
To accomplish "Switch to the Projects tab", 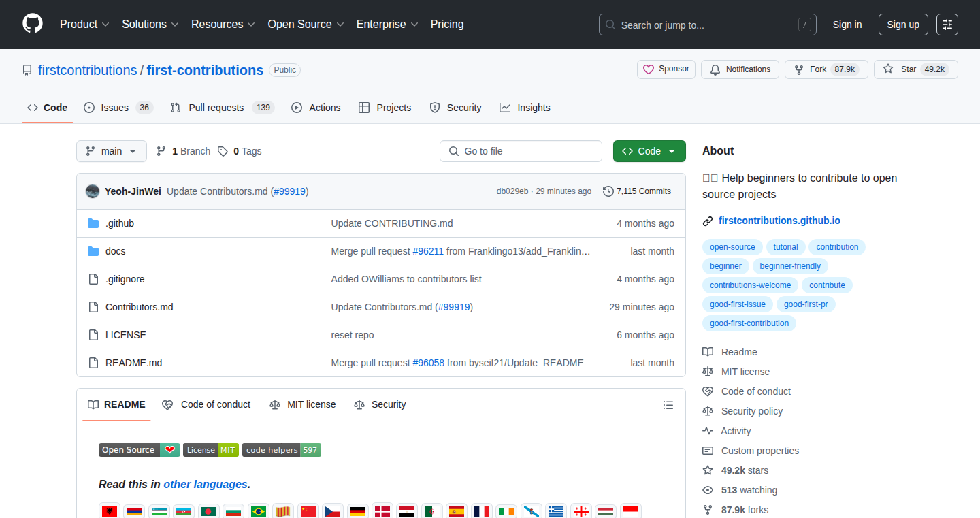I will click(385, 108).
